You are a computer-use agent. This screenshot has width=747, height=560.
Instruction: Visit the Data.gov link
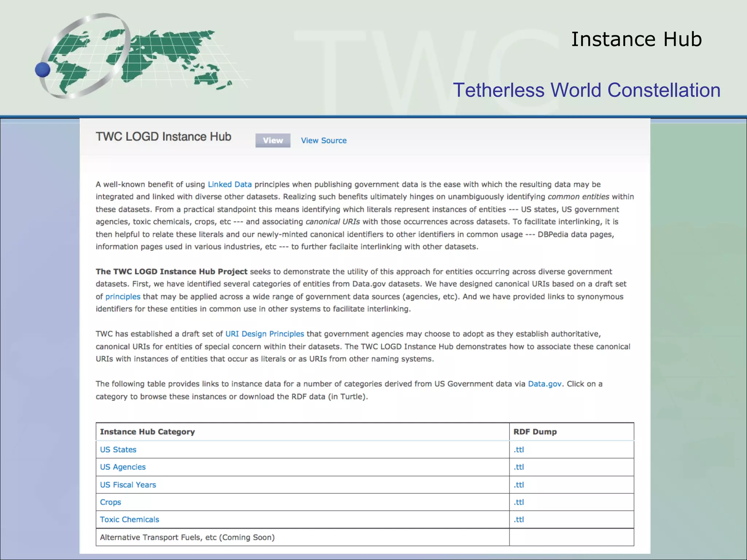coord(545,384)
